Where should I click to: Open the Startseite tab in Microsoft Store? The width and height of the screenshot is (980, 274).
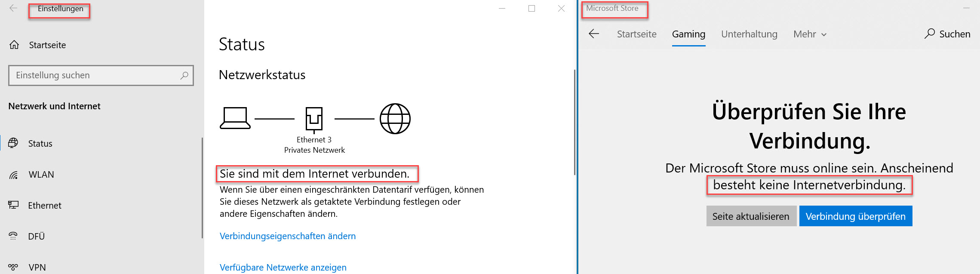click(636, 34)
